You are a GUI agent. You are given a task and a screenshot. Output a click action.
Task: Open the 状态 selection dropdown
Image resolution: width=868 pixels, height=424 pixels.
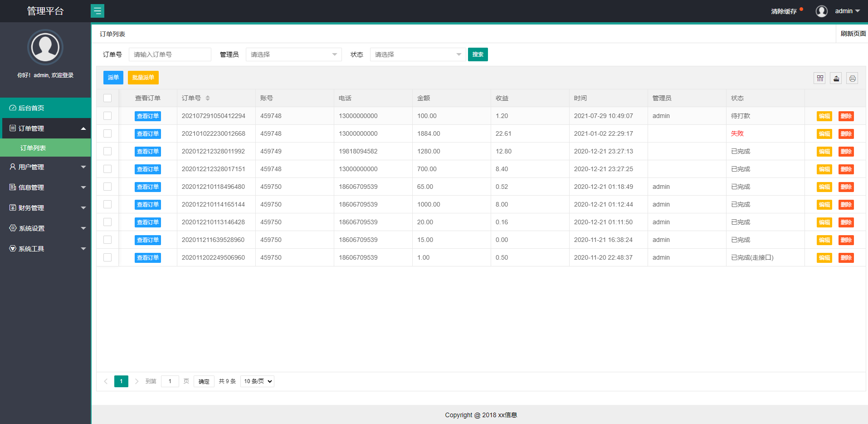pyautogui.click(x=417, y=54)
